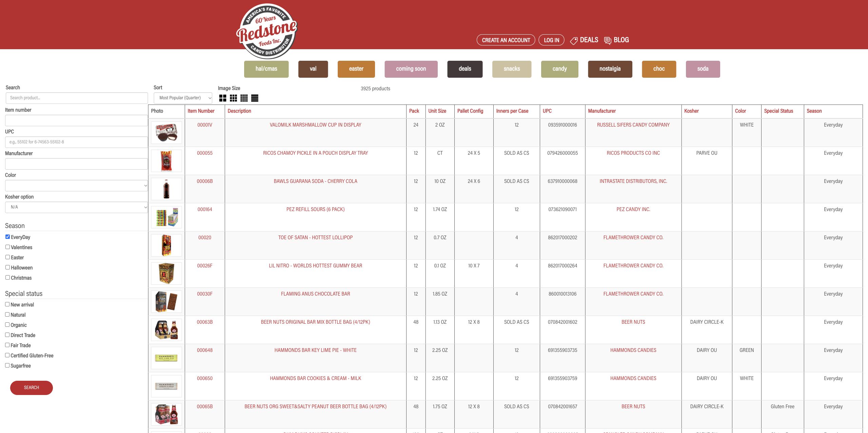Sort table by Item Number column header
868x433 pixels.
(x=201, y=111)
